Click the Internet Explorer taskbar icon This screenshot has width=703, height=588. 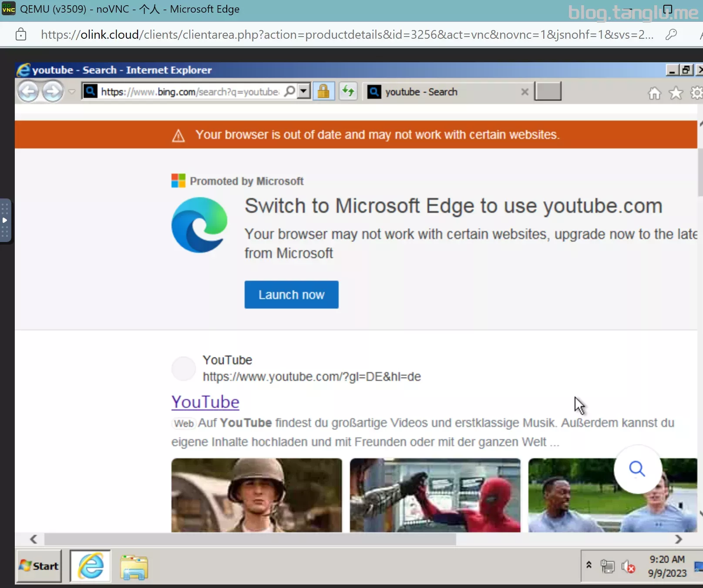pyautogui.click(x=90, y=566)
